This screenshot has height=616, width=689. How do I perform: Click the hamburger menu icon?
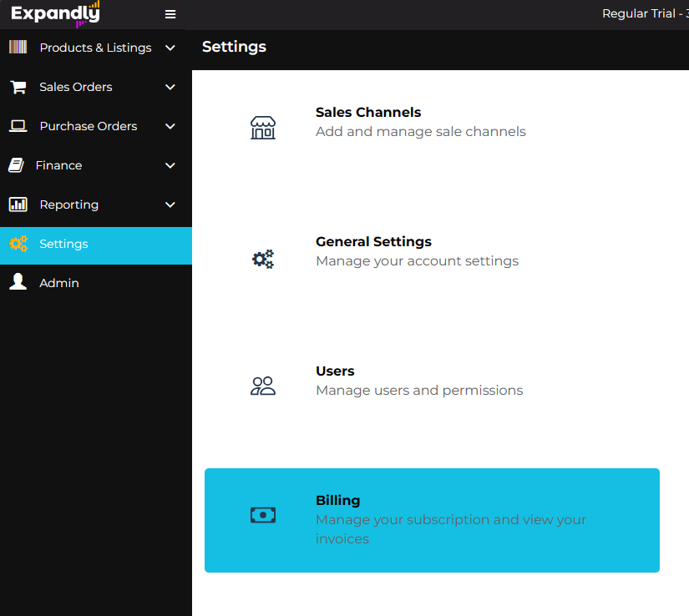(170, 14)
